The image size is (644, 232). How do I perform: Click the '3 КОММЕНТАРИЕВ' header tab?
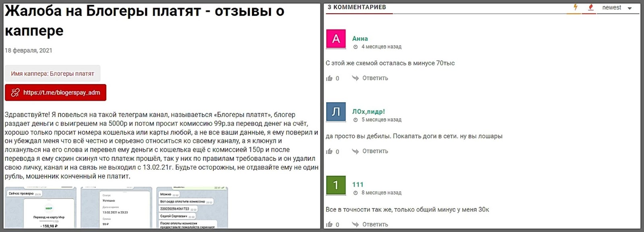(x=357, y=7)
